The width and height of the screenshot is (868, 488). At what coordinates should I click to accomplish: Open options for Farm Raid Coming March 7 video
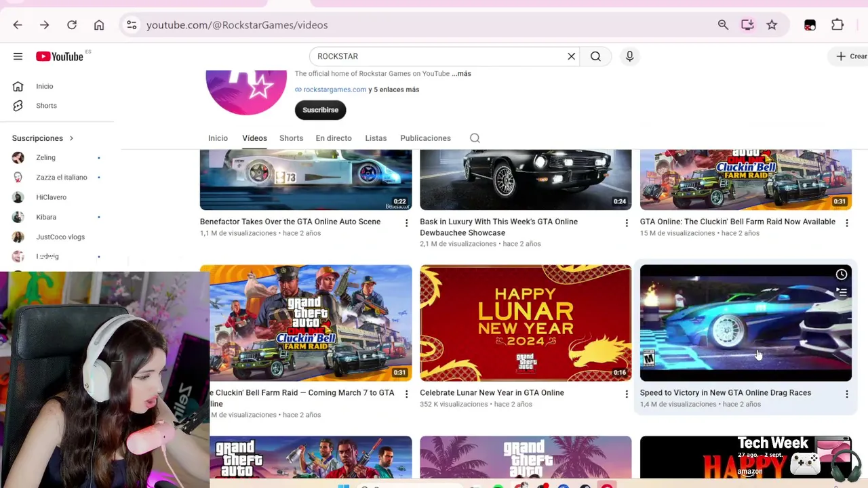pos(407,394)
